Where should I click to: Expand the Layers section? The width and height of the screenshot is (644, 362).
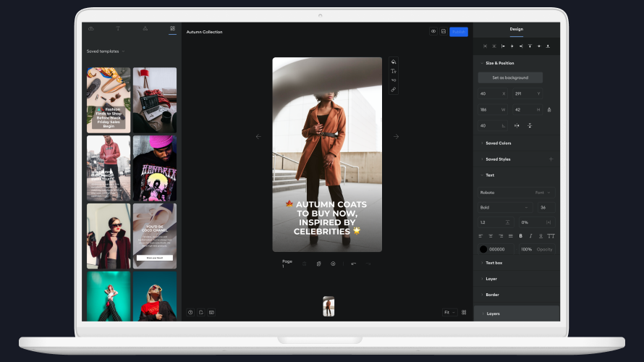493,313
